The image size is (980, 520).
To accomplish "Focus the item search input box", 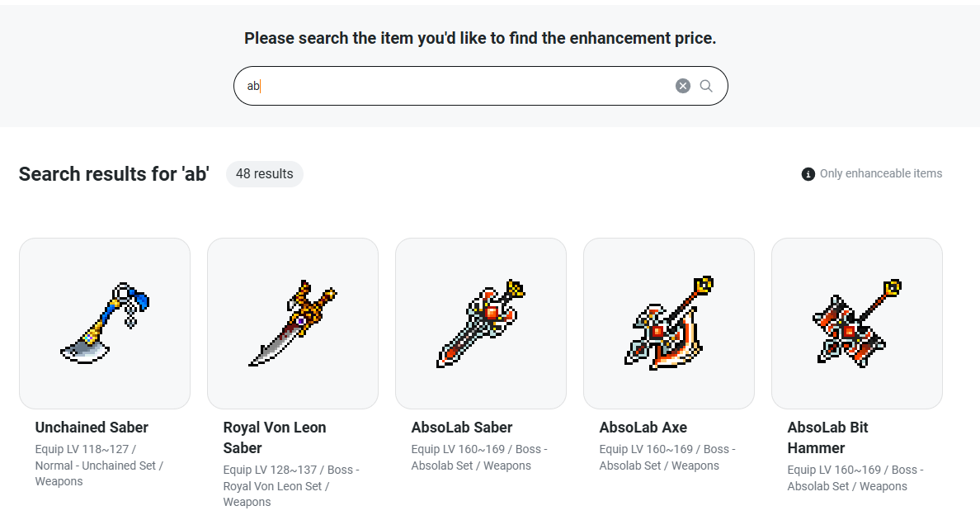I will pyautogui.click(x=454, y=86).
